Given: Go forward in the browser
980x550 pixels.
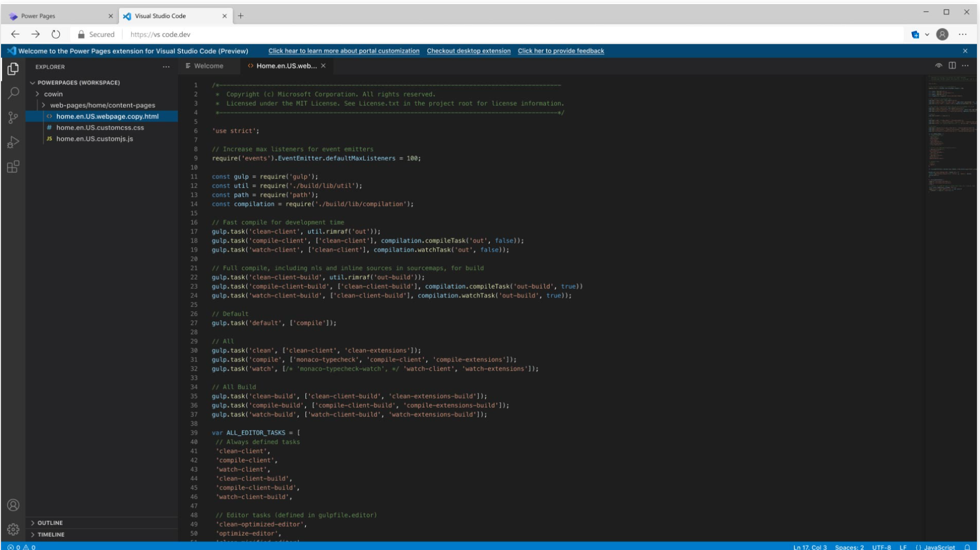Looking at the screenshot, I should [36, 35].
